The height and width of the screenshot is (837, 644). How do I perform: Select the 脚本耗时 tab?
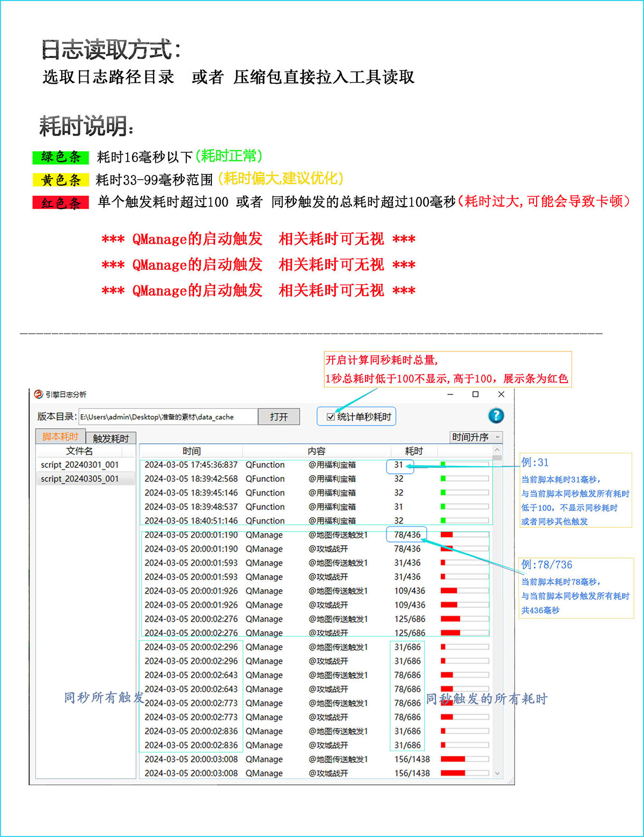point(60,437)
